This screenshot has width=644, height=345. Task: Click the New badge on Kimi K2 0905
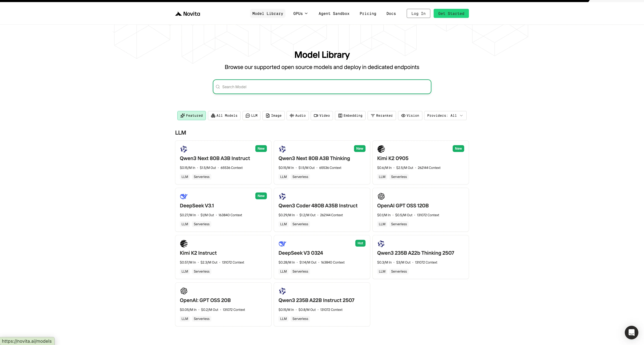tap(458, 149)
